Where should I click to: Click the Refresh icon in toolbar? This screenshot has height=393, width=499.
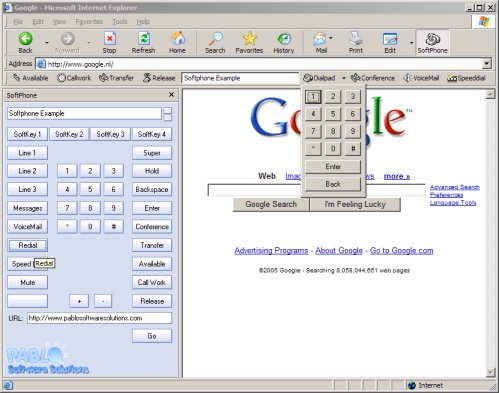(144, 39)
